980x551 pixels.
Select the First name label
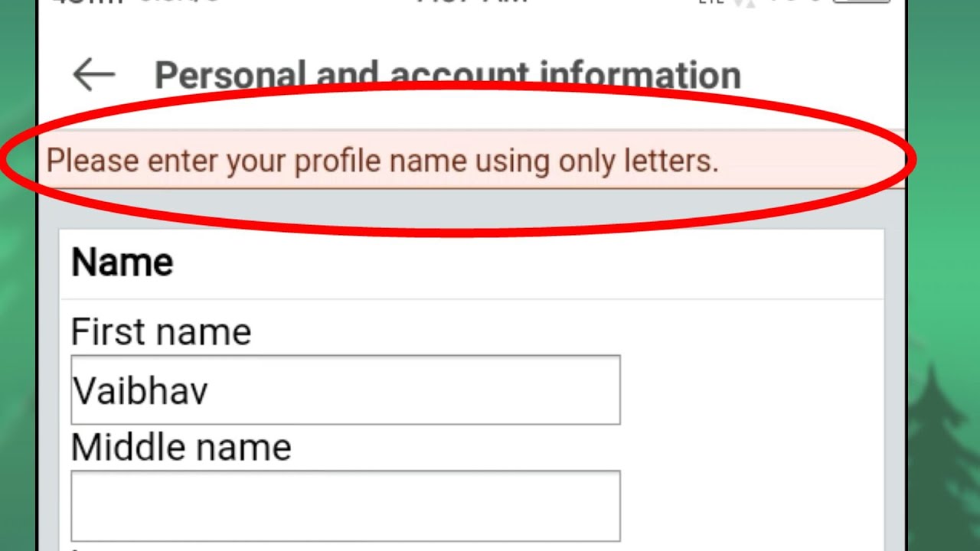[x=161, y=332]
